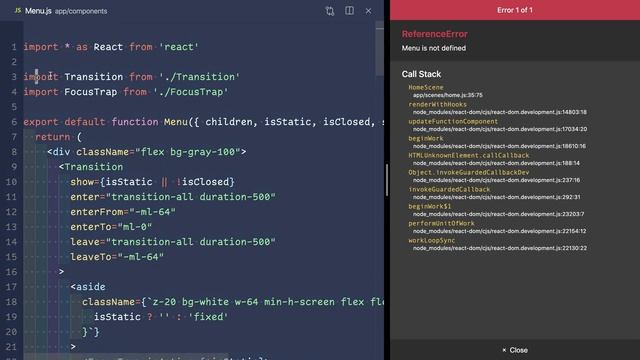640x360 pixels.
Task: Open performUnitOfWork stack frame
Action: coord(441,224)
